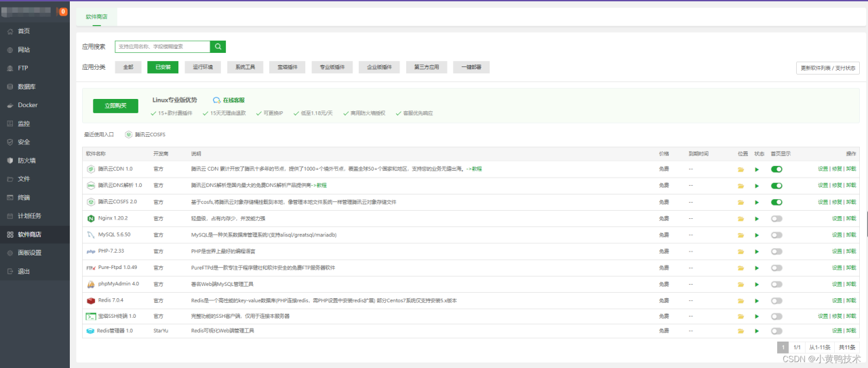Click 卸载 link for Redis管理器 1.0
The height and width of the screenshot is (368, 868).
tap(850, 331)
